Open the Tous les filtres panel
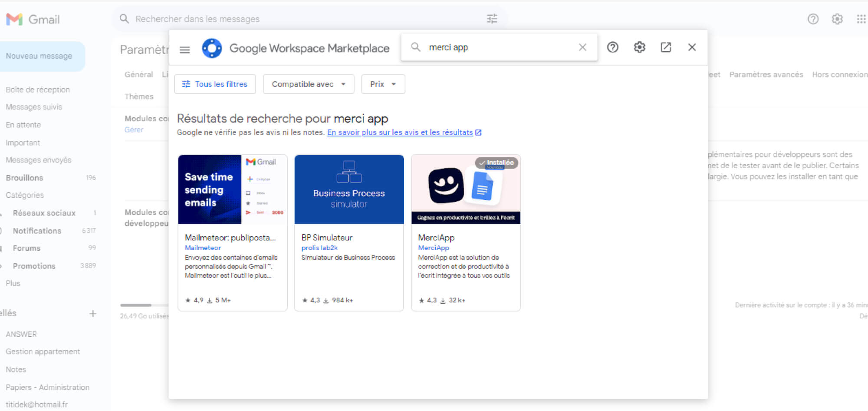Image resolution: width=868 pixels, height=411 pixels. click(x=215, y=84)
